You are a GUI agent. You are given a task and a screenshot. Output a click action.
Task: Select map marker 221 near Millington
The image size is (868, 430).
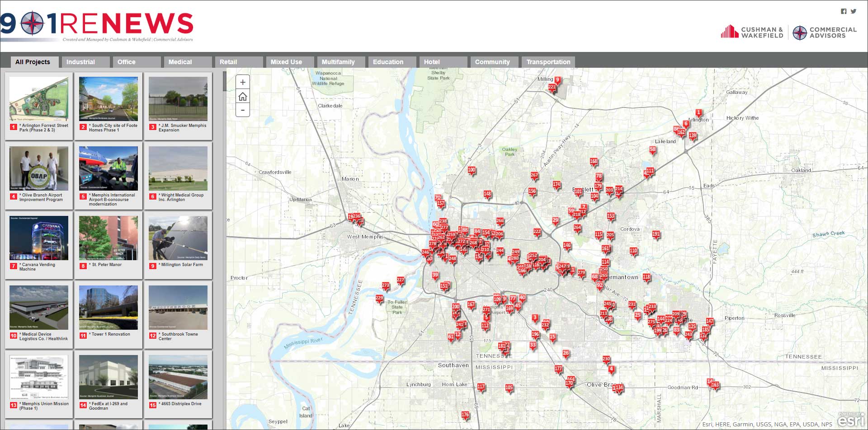[x=552, y=88]
